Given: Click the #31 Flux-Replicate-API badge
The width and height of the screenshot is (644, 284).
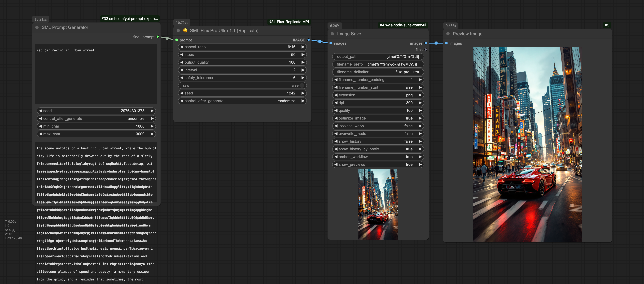Looking at the screenshot, I should pyautogui.click(x=289, y=22).
